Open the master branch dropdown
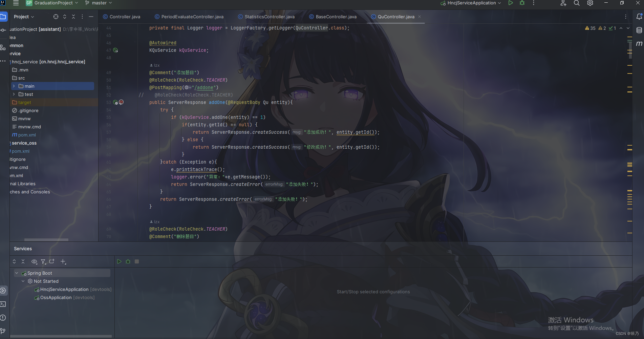 point(99,3)
